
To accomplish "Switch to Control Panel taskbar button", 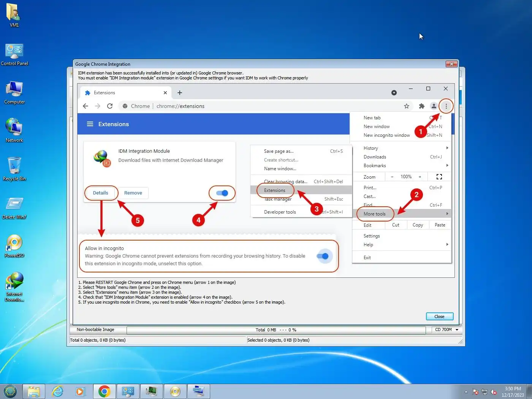I will (128, 391).
